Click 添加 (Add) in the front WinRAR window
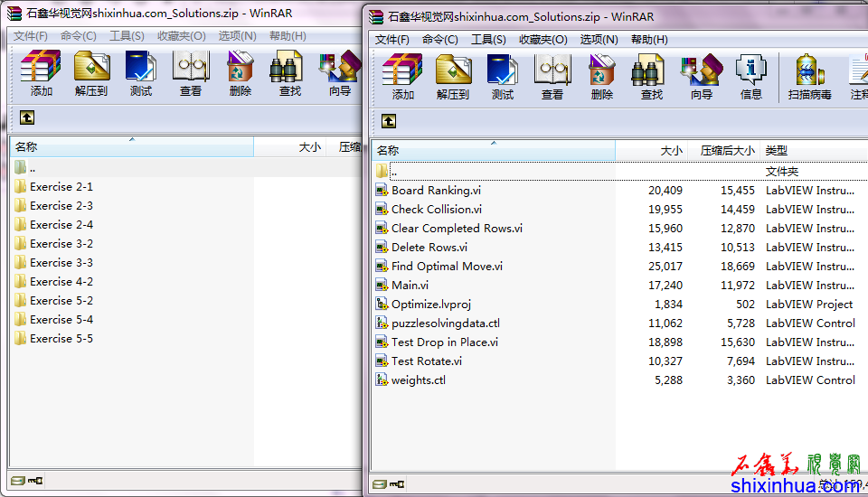The width and height of the screenshot is (868, 497). (402, 76)
